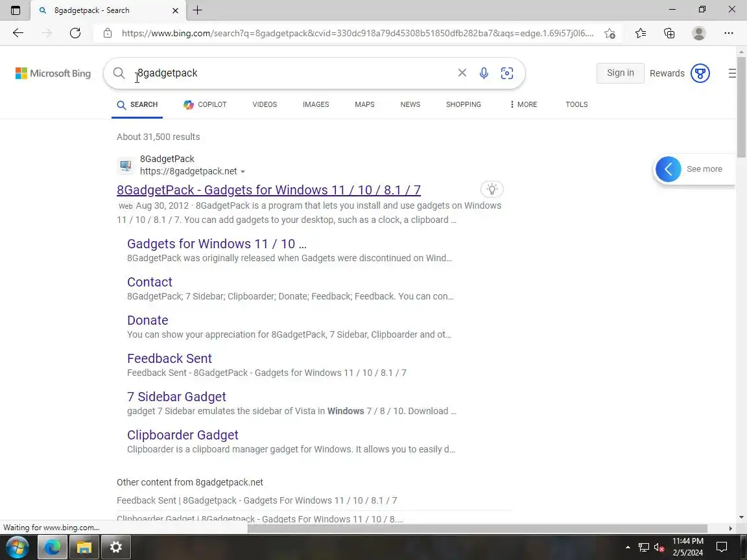Click About 31,500 results text

pyautogui.click(x=158, y=137)
